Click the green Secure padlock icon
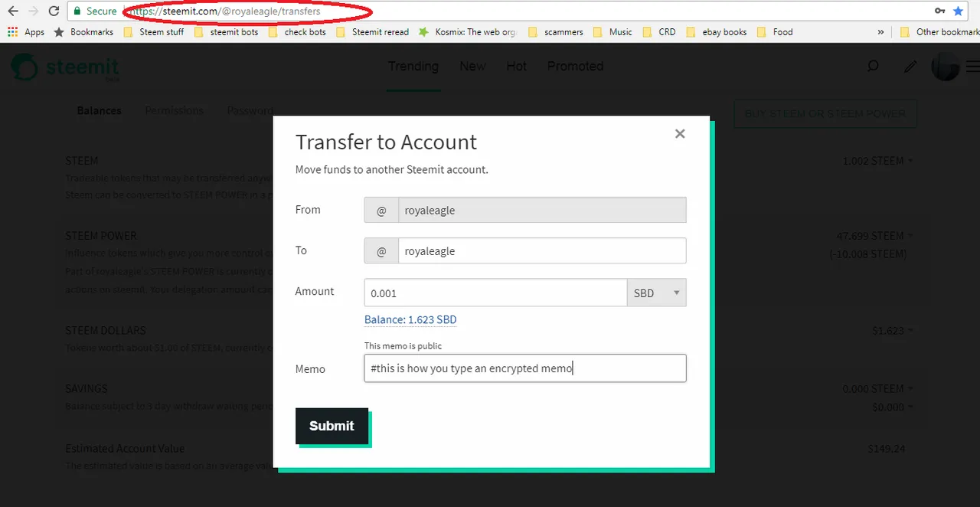This screenshot has height=507, width=980. [77, 11]
